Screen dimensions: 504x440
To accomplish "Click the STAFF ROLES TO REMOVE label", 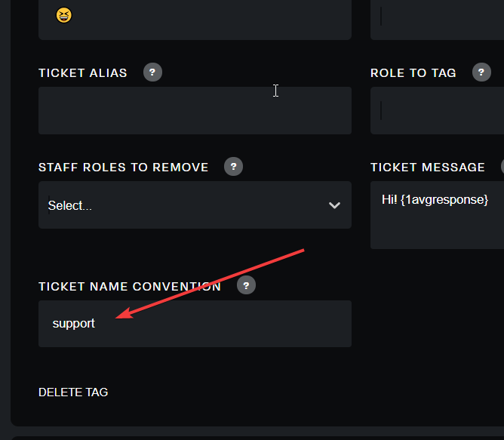I will click(124, 168).
